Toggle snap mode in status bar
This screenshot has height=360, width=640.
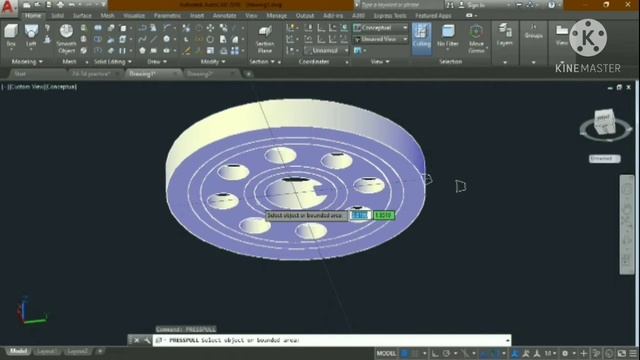(416, 353)
